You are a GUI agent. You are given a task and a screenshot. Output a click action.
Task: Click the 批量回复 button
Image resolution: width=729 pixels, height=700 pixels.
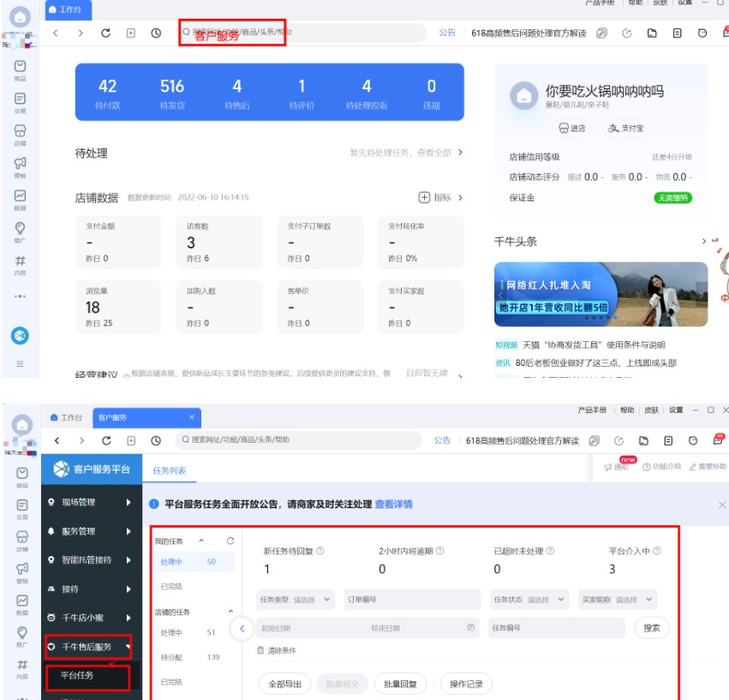click(x=400, y=685)
